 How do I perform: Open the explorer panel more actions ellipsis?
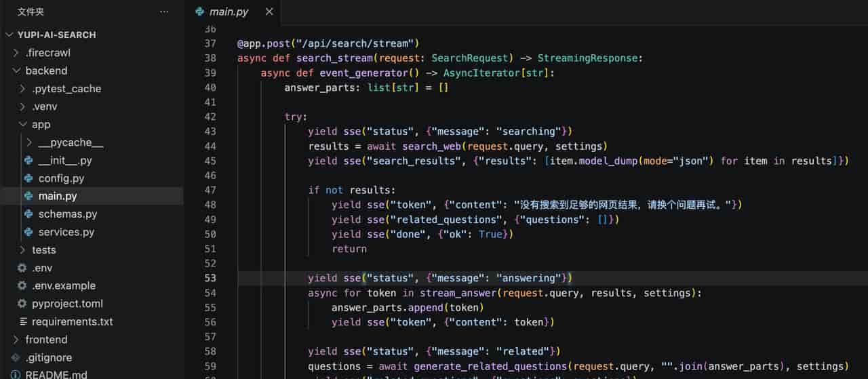164,12
